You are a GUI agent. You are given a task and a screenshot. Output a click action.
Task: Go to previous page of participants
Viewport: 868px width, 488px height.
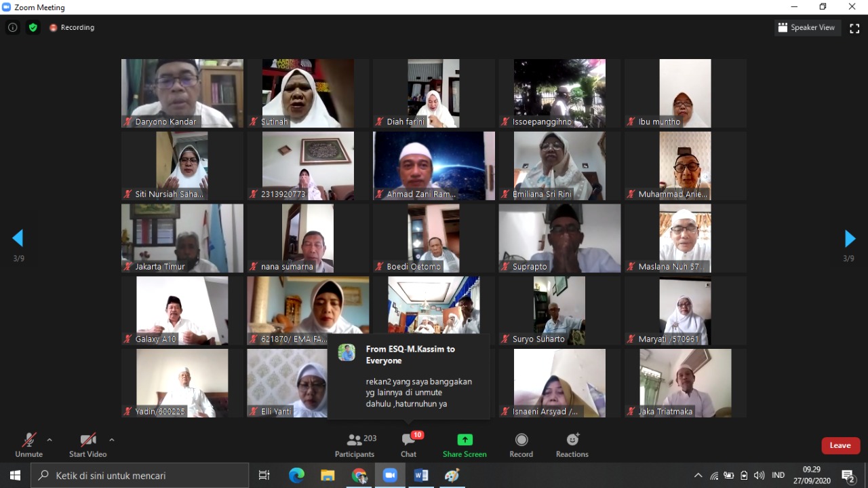click(x=18, y=238)
